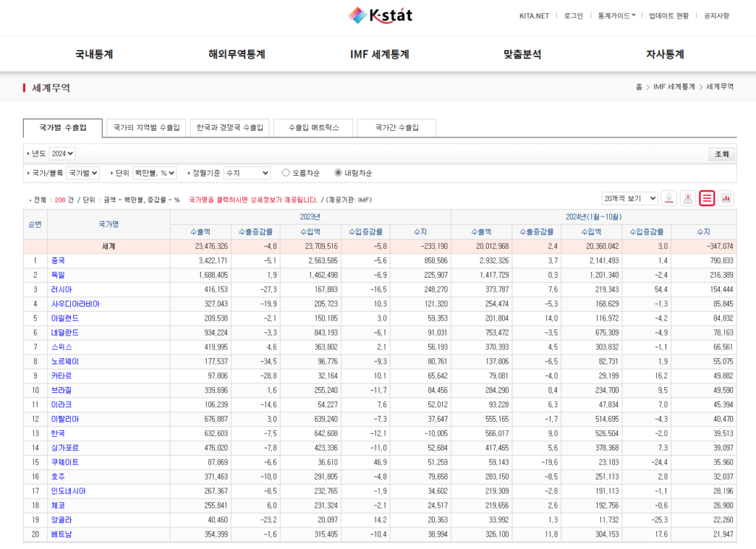Open country details for 네덜란드
The height and width of the screenshot is (549, 756).
coord(65,333)
